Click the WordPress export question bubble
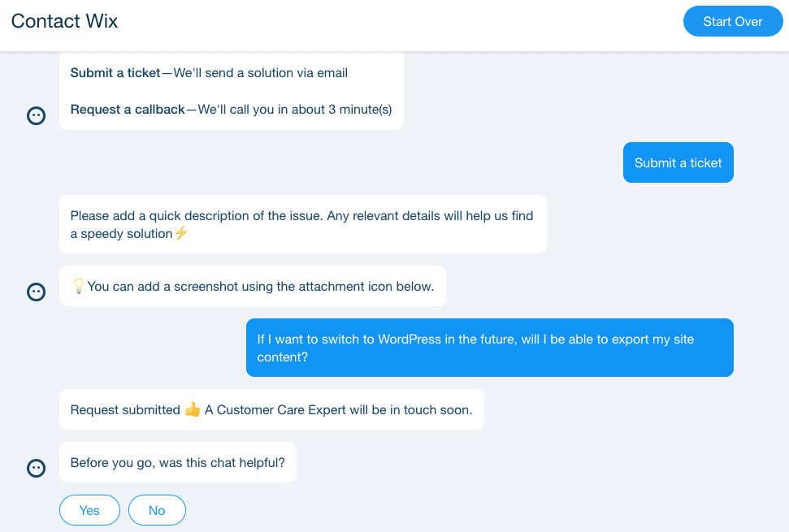This screenshot has height=532, width=789. tap(490, 348)
